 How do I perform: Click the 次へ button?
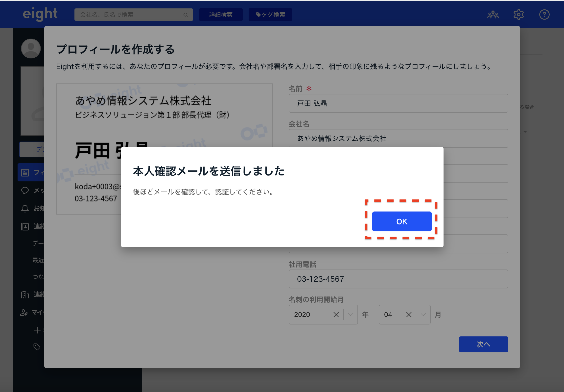point(483,344)
